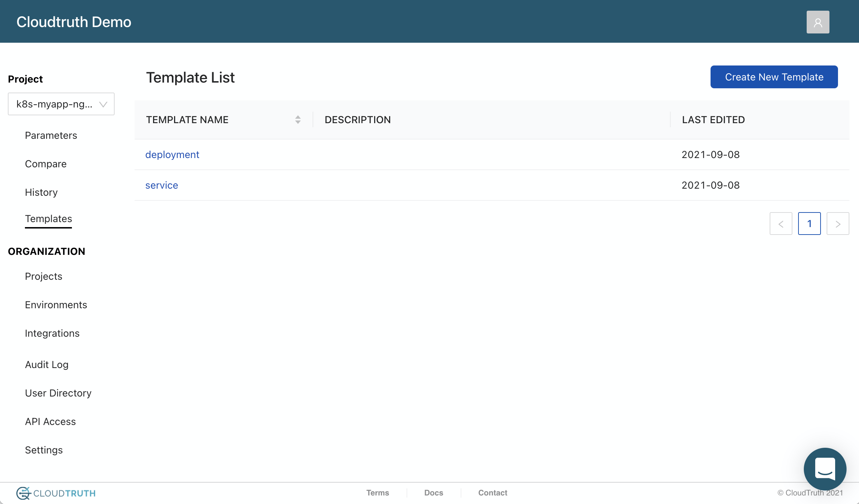
Task: Sort by Template Name arrows
Action: [298, 120]
